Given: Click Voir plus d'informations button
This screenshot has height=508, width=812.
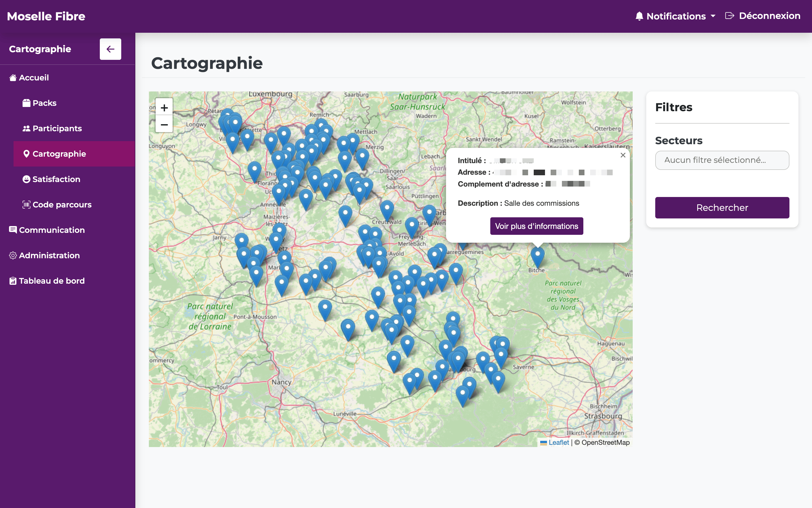Looking at the screenshot, I should click(x=537, y=226).
